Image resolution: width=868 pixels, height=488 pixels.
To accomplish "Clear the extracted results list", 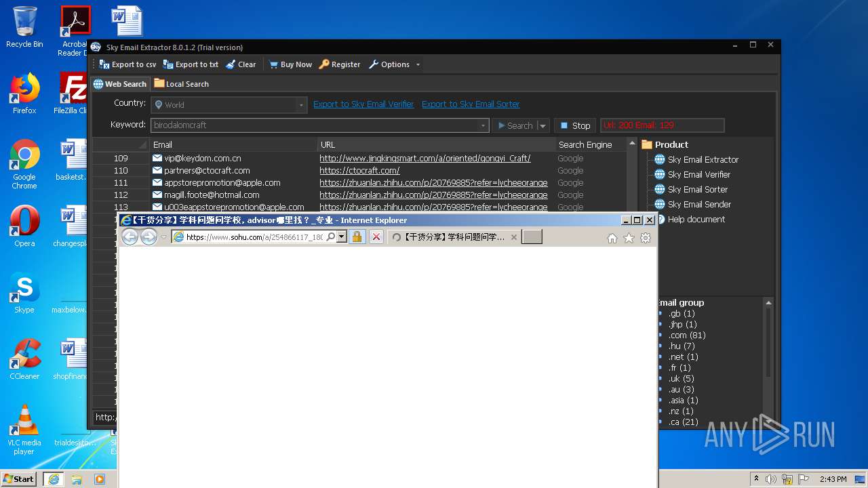I will coord(241,64).
